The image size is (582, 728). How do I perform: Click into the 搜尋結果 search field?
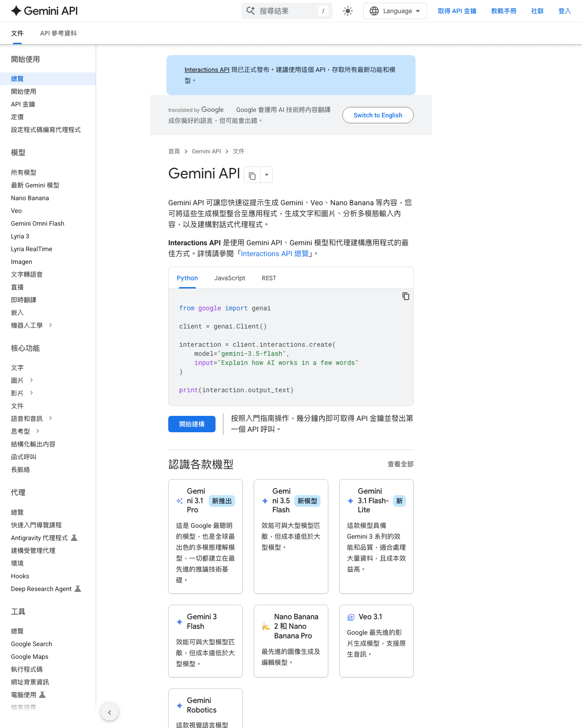(287, 11)
